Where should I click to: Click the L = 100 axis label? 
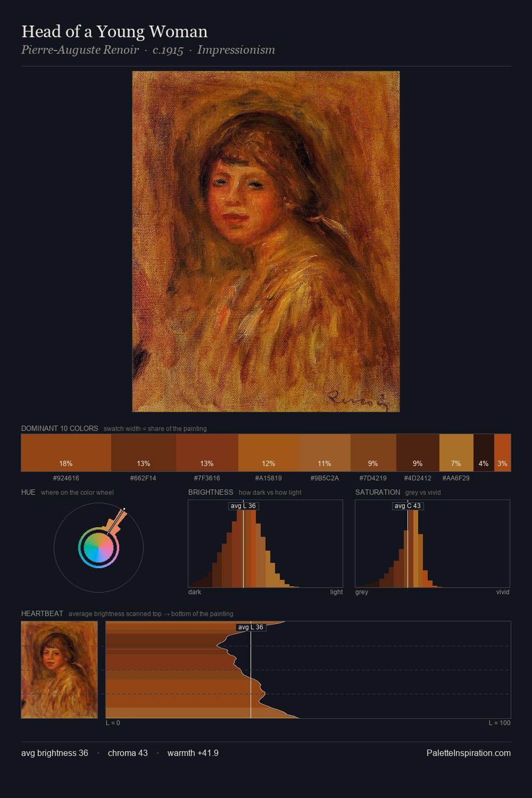pos(500,723)
